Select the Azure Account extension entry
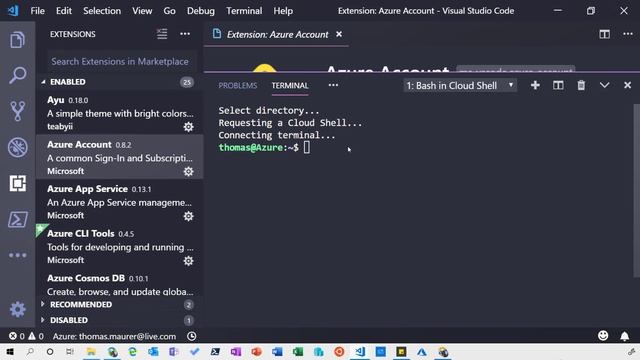This screenshot has height=360, width=640. click(x=120, y=157)
